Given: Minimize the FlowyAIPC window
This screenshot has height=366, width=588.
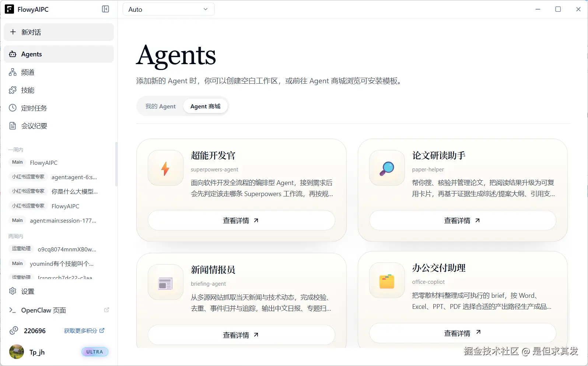Looking at the screenshot, I should [538, 9].
